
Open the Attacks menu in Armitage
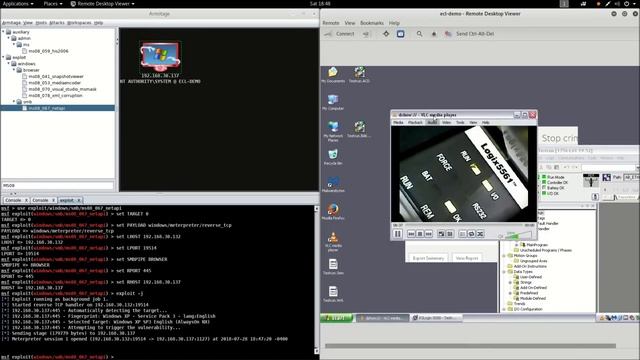(x=57, y=23)
